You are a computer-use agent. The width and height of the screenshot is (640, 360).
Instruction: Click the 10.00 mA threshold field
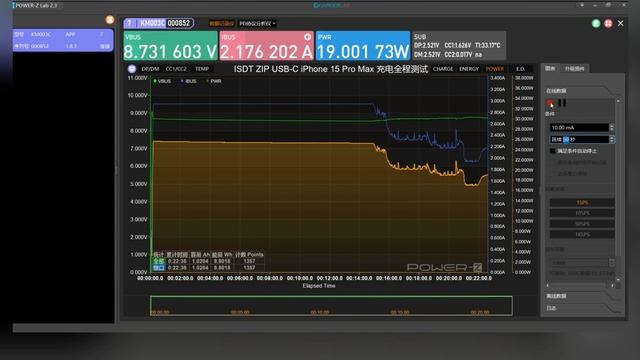click(x=579, y=128)
